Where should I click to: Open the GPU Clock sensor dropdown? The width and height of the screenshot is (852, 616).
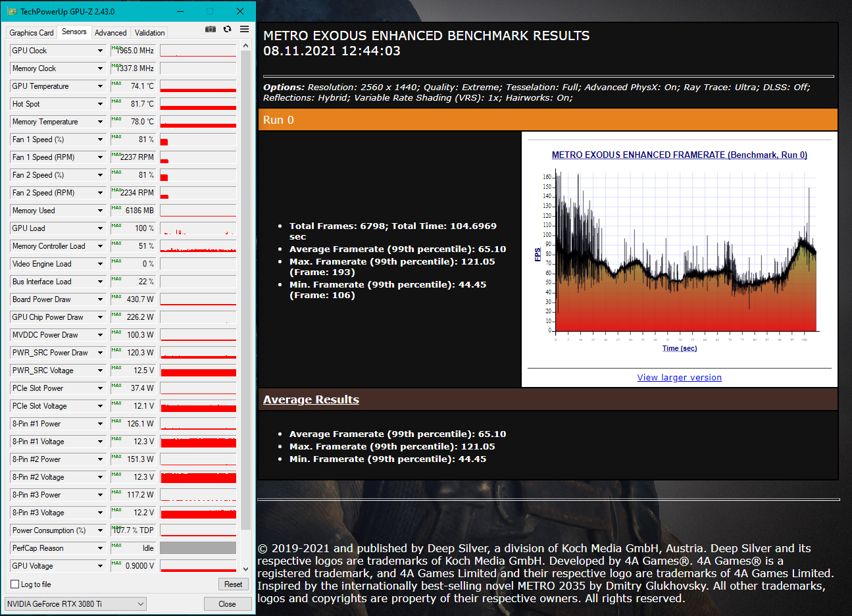pos(100,51)
